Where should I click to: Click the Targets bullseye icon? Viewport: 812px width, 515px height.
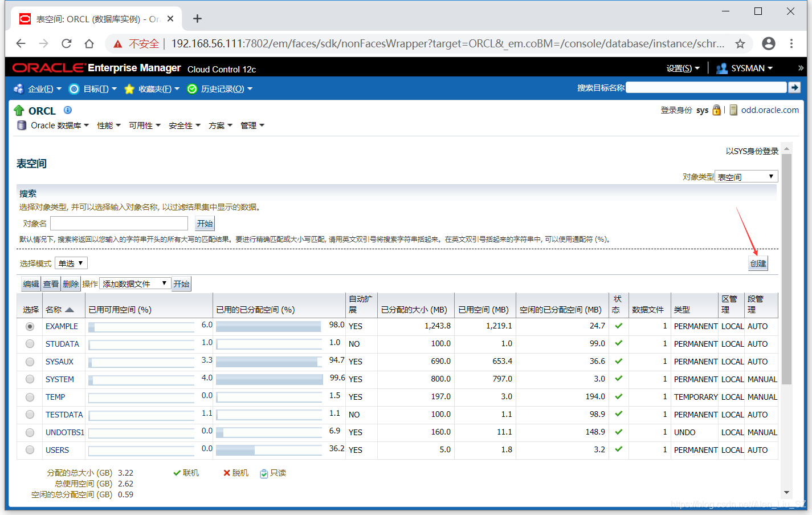click(x=74, y=89)
